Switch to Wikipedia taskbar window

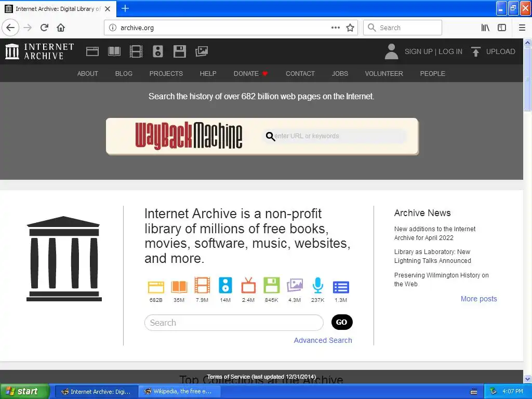point(179,392)
